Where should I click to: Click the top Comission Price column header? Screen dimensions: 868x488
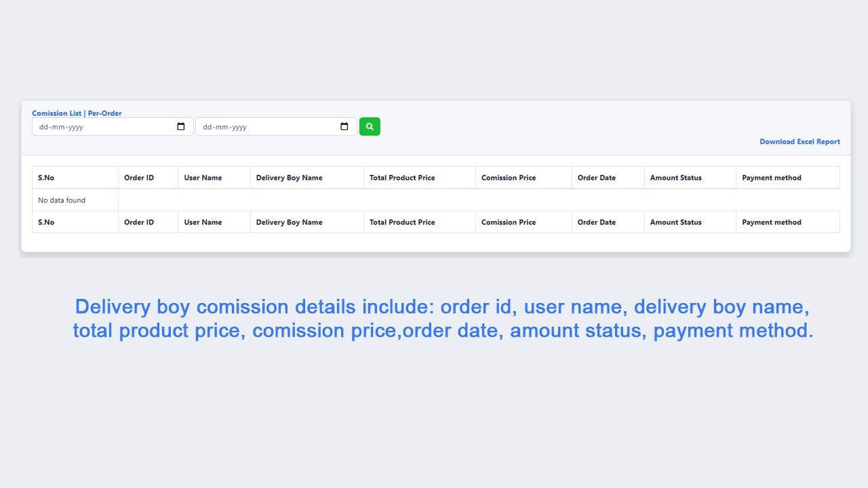[509, 178]
